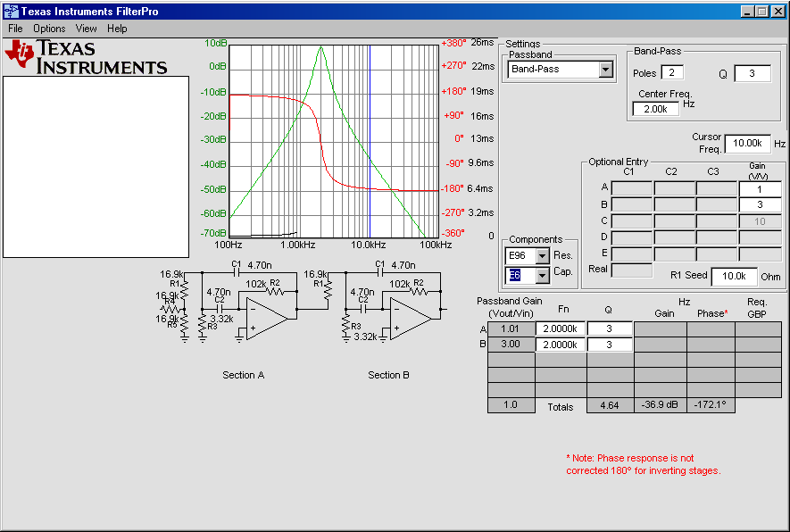The image size is (790, 532).
Task: Click the Texas Instruments logo
Action: coord(86,57)
